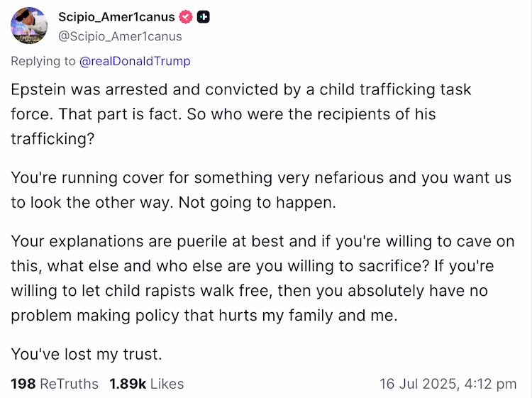532x398 pixels.
Task: Open the 1.89k Likes list
Action: 146,384
